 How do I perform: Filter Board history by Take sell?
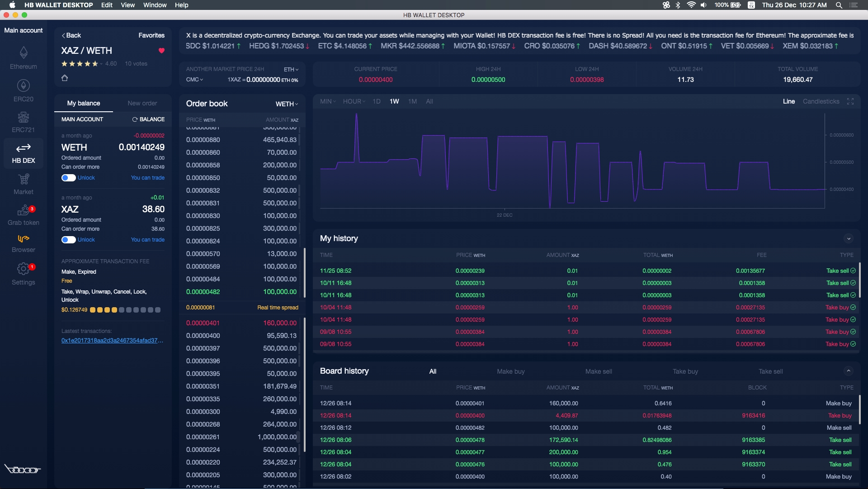(771, 371)
